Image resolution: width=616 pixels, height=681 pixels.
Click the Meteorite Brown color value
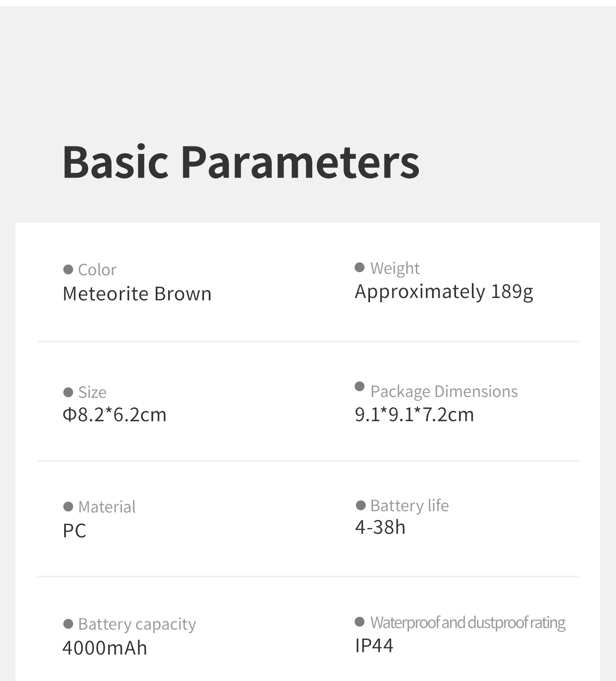point(137,294)
